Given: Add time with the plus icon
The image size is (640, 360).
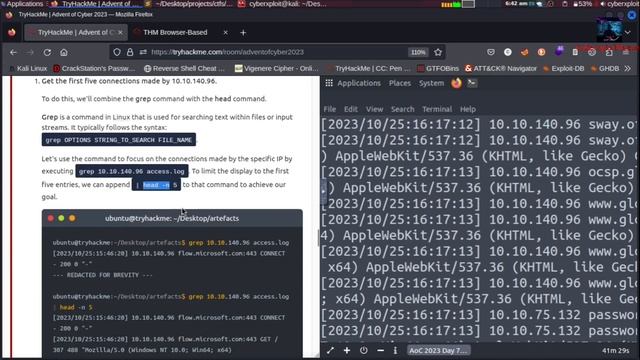Looking at the screenshot, I should click(347, 350).
